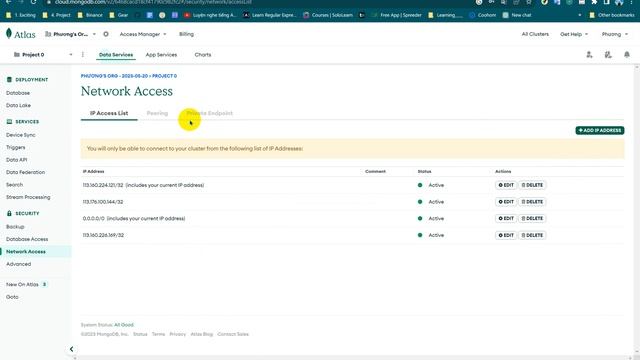Edit the 0.0.0.0/0 entry
The image size is (640, 360).
[x=506, y=218]
